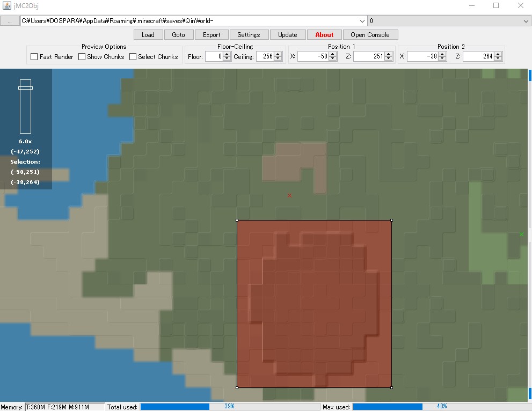The image size is (532, 411).
Task: Open Settings
Action: click(249, 34)
